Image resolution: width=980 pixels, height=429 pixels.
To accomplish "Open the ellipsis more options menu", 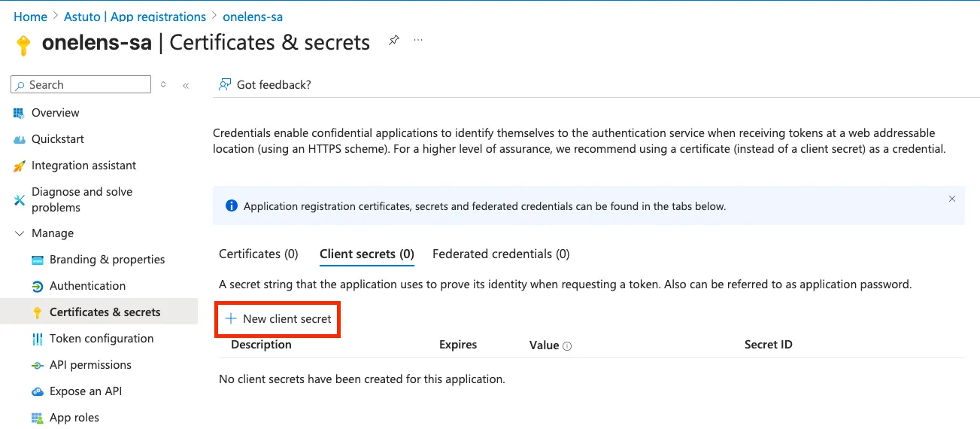I will click(x=418, y=41).
